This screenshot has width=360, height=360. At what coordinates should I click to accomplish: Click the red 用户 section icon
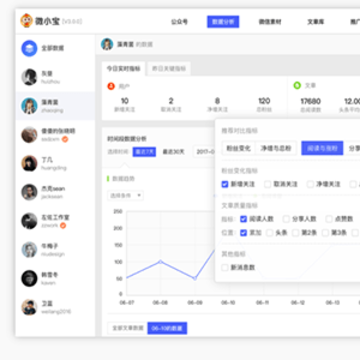111,86
